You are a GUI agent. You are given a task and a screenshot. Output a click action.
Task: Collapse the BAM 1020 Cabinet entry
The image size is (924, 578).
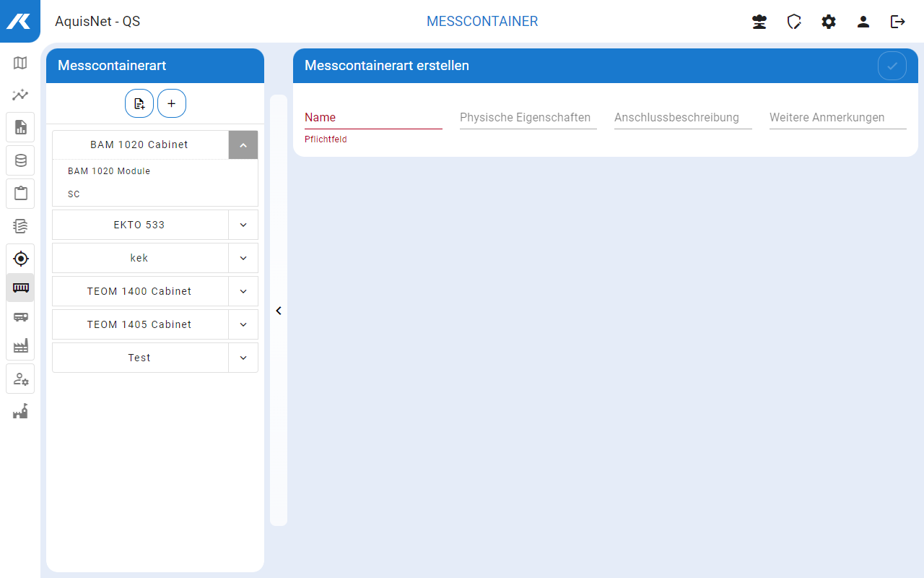click(243, 145)
